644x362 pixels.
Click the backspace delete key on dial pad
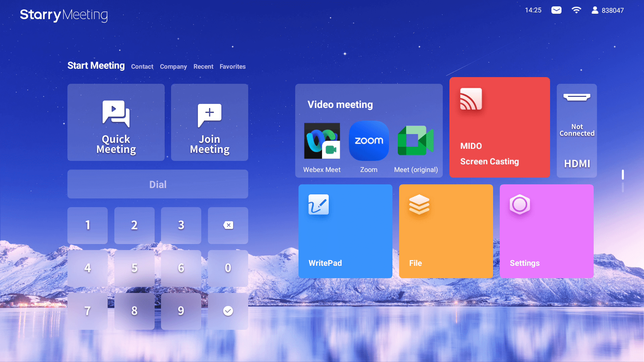pos(228,225)
